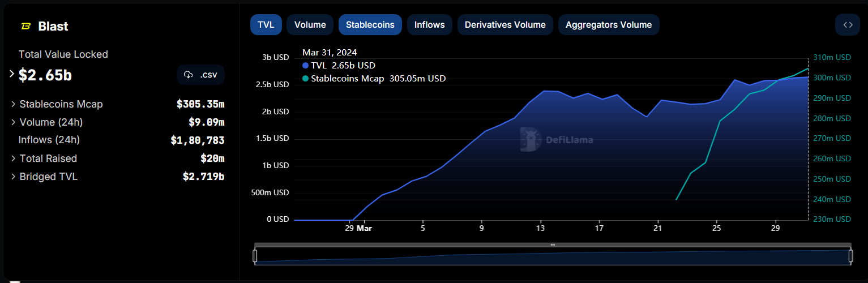Click the Mar 31, 2024 tooltip date

(x=330, y=53)
